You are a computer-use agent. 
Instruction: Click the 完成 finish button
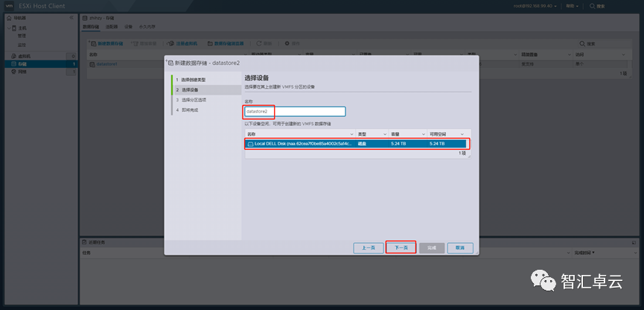[432, 248]
